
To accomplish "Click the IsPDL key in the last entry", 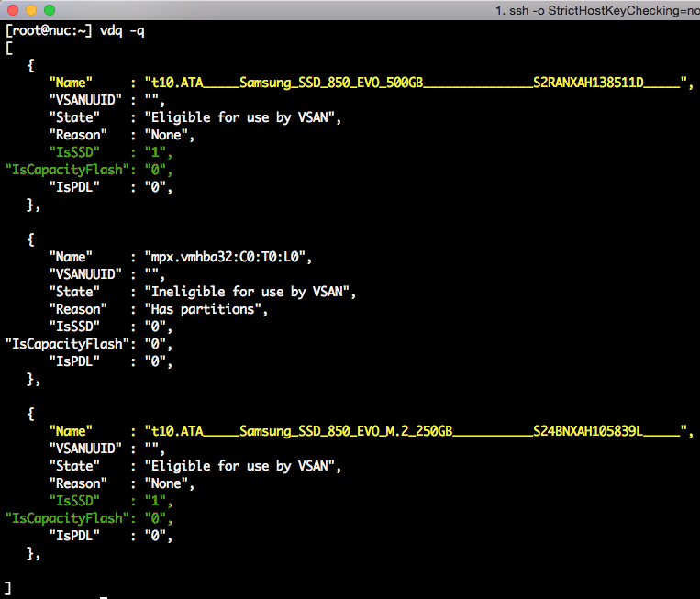I will click(x=74, y=536).
